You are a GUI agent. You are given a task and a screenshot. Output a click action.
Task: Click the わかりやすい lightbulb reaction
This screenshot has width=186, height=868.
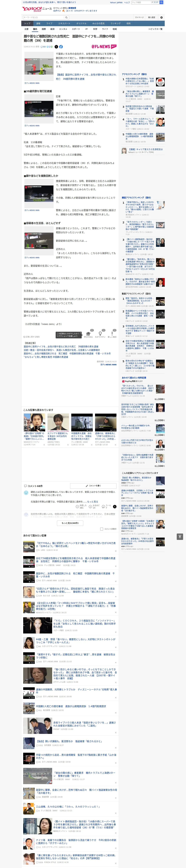coord(100,333)
